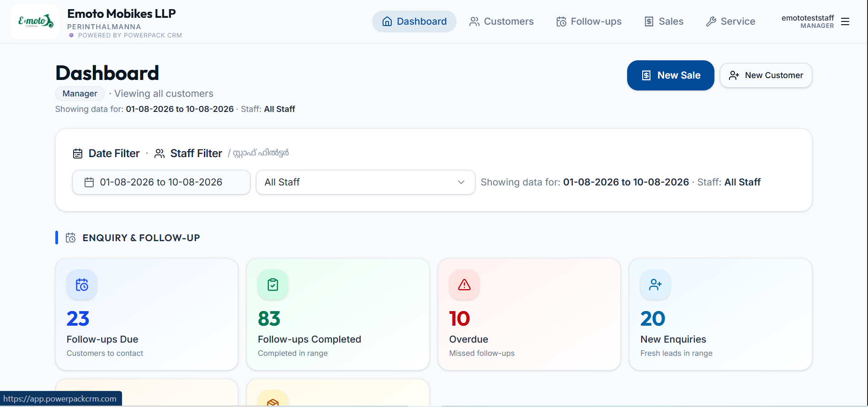Viewport: 868px width, 407px height.
Task: Navigate to the Service tab
Action: (730, 21)
